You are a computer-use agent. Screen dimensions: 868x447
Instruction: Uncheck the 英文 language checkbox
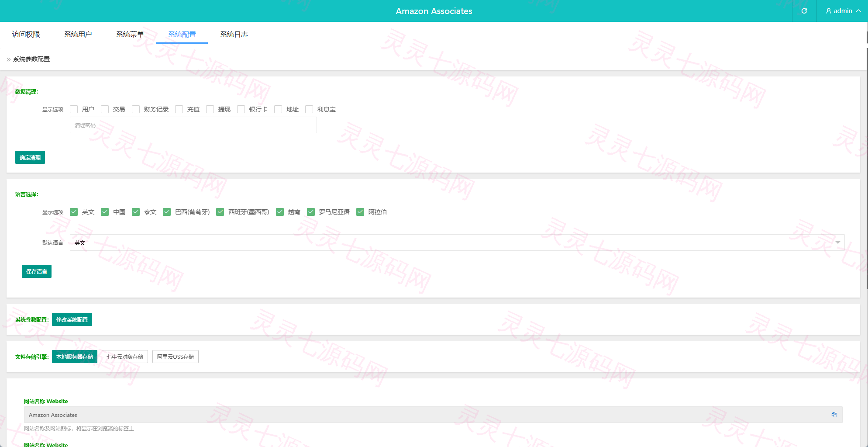coord(74,212)
